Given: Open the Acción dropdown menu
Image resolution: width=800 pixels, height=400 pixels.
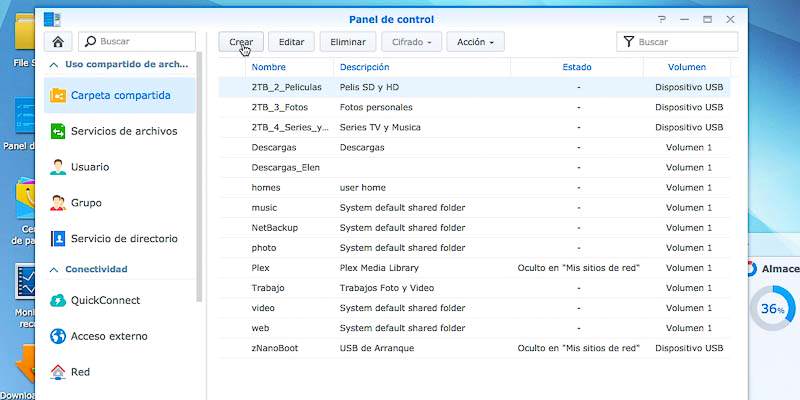Looking at the screenshot, I should (476, 42).
